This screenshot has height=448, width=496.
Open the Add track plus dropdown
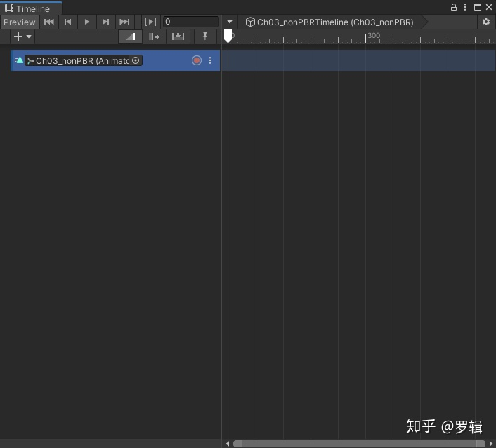(22, 37)
